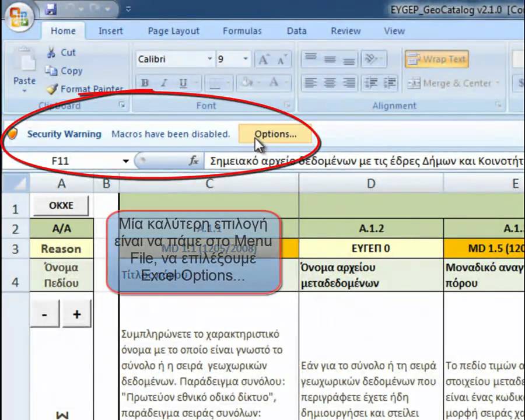Go to the Review tab
525x420 pixels.
tap(345, 31)
